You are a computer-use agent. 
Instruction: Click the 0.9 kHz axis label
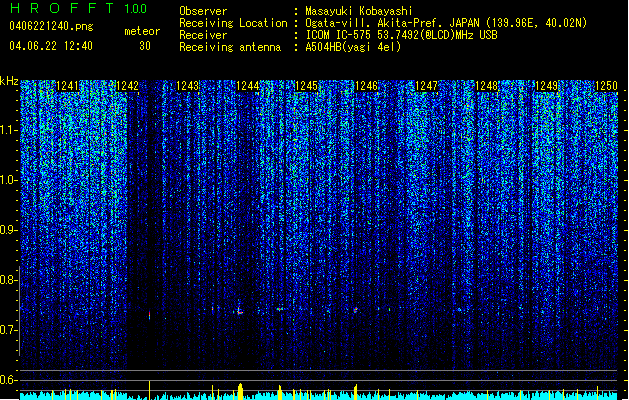click(x=8, y=230)
